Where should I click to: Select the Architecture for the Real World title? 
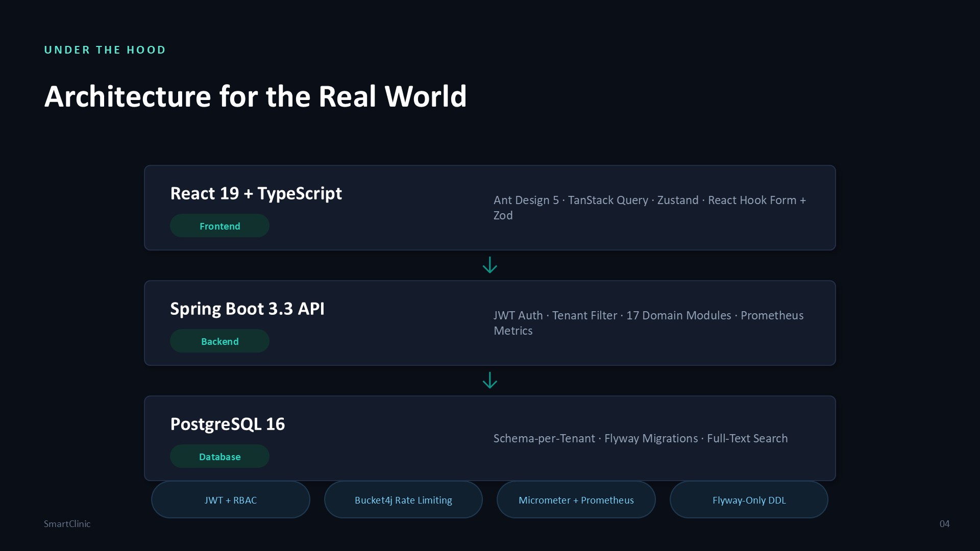[256, 96]
